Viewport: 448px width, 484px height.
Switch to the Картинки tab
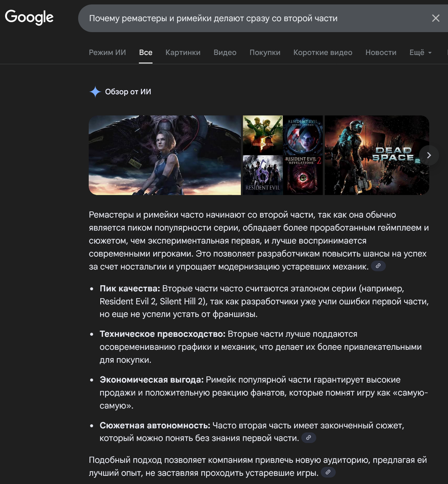pyautogui.click(x=183, y=52)
